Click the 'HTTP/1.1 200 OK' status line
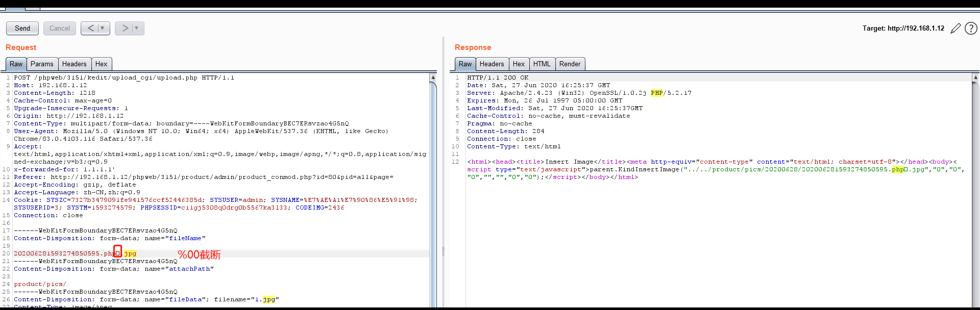The image size is (980, 310). 498,77
